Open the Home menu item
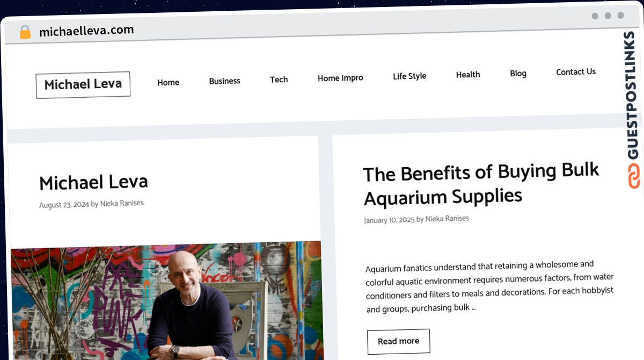This screenshot has height=360, width=644. tap(168, 82)
